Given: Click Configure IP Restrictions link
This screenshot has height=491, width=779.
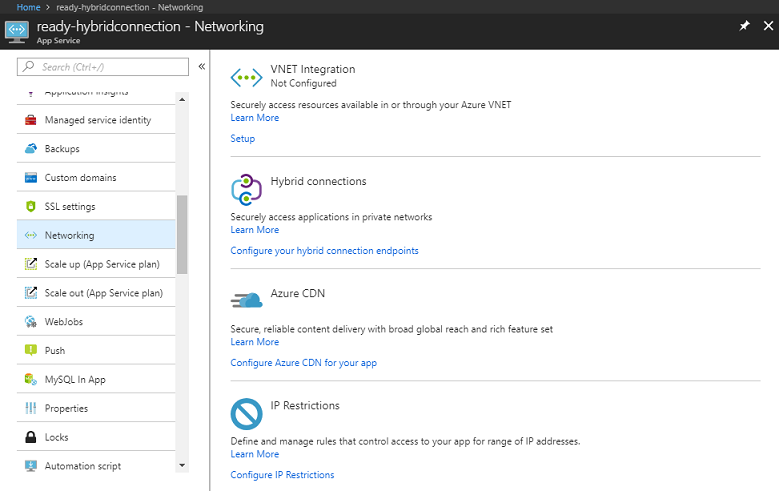Looking at the screenshot, I should coord(282,475).
